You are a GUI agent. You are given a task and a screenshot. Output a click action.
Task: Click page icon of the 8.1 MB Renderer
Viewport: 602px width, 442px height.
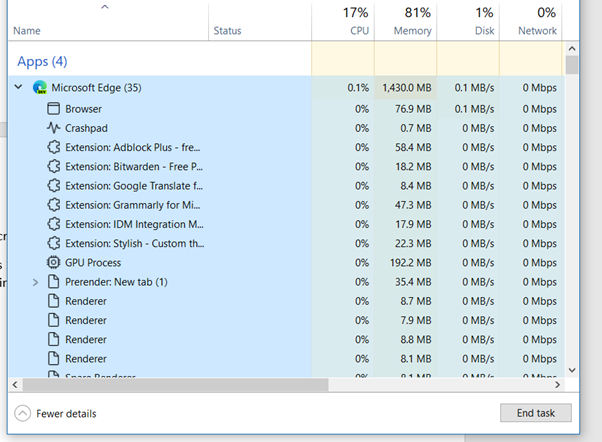(x=53, y=358)
